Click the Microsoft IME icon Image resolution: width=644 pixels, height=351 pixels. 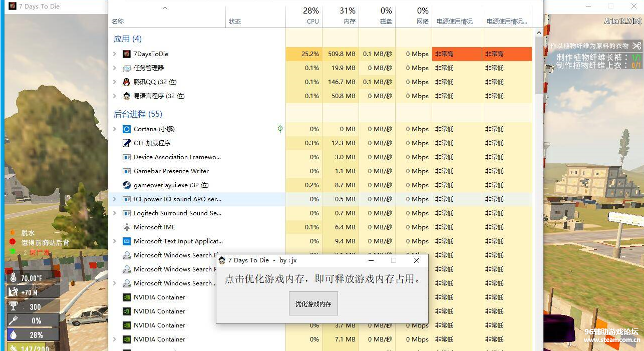(127, 227)
